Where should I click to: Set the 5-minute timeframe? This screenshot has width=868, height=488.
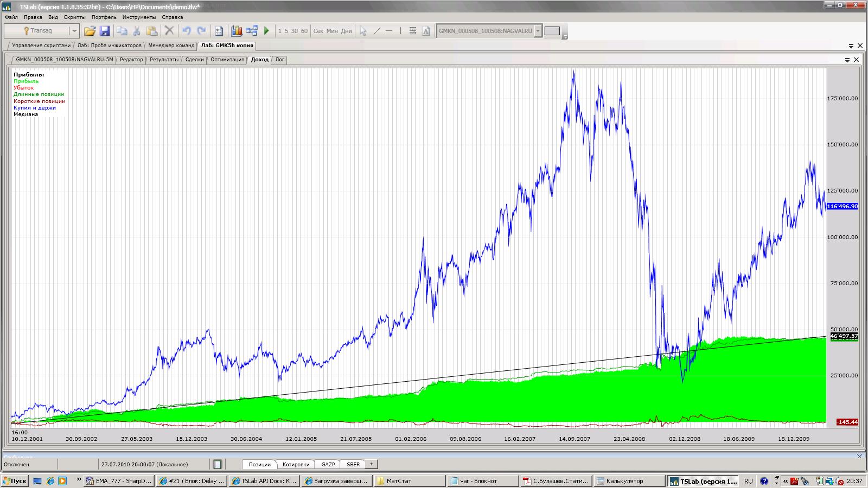click(x=286, y=31)
